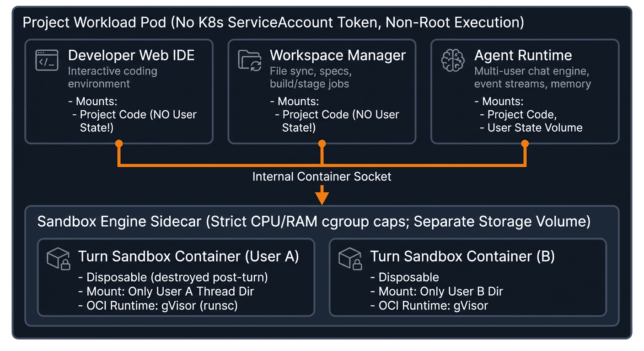The height and width of the screenshot is (351, 644).
Task: Click "Disposable (destroyed post-turn)" line
Action: point(177,277)
